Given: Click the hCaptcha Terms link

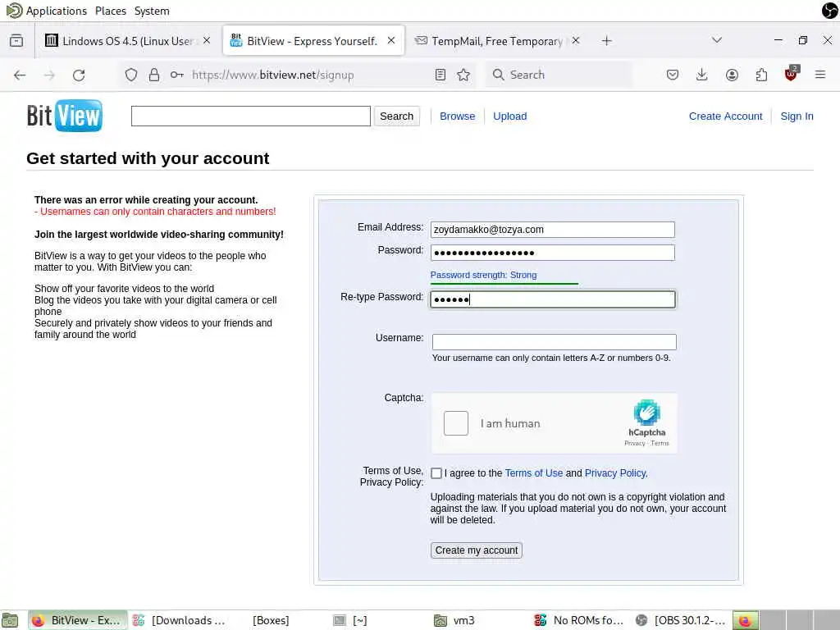Looking at the screenshot, I should point(660,444).
